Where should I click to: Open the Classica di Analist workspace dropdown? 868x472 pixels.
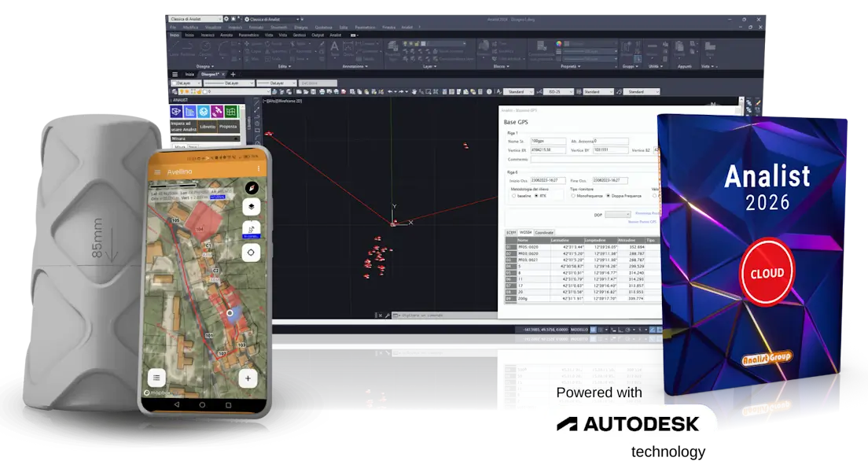pos(196,19)
